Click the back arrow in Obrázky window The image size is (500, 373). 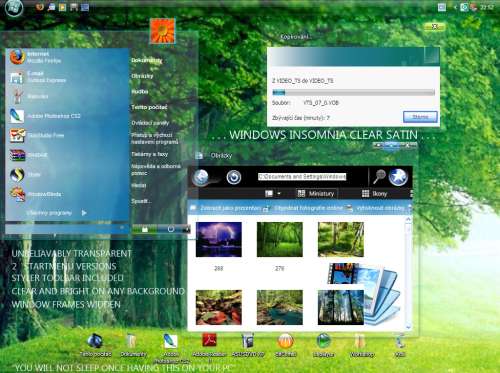click(201, 177)
